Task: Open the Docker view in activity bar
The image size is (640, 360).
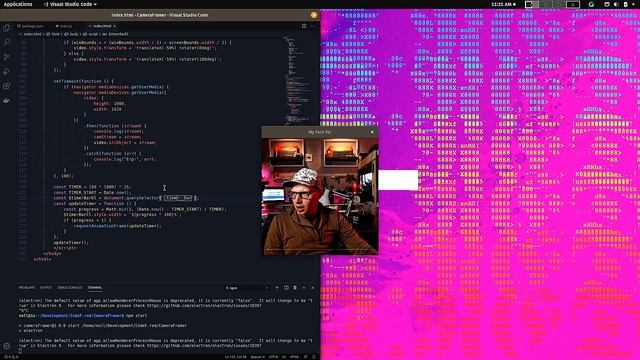Action: click(7, 100)
